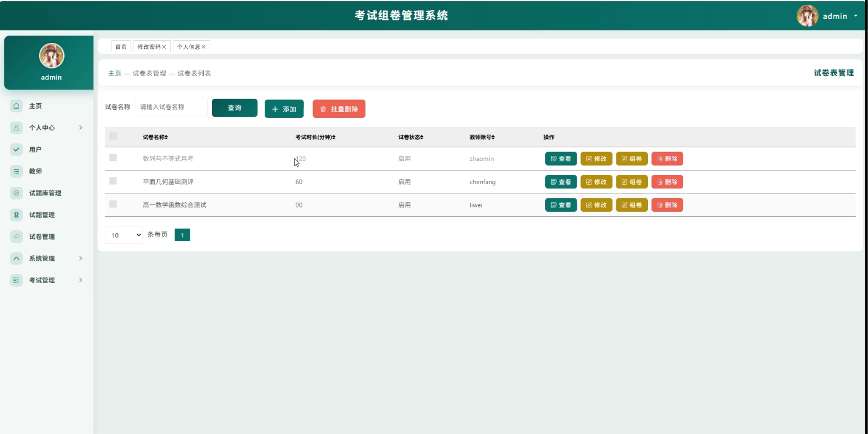This screenshot has width=868, height=434.
Task: Click the 试卷管理 icon in sidebar
Action: (x=16, y=236)
